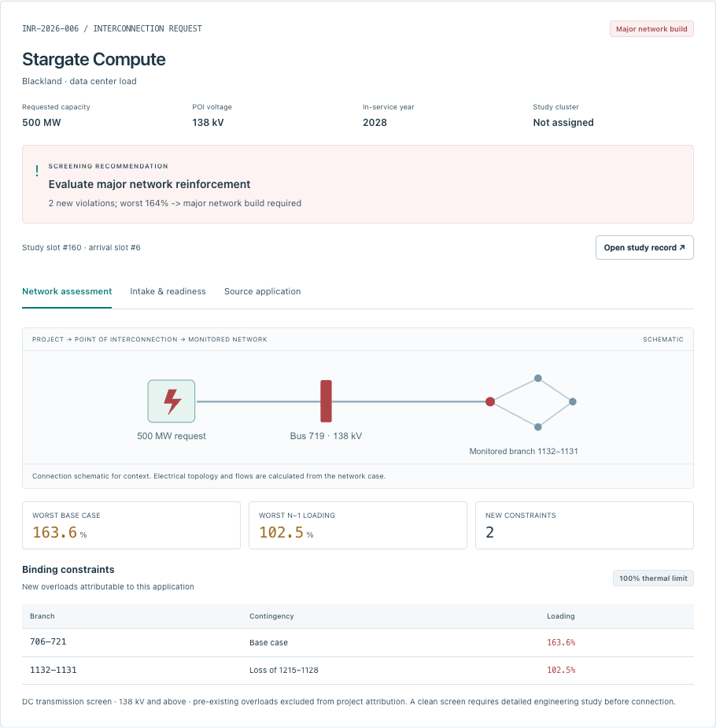Click the 500 MW requested capacity value
The height and width of the screenshot is (728, 716).
coord(41,123)
